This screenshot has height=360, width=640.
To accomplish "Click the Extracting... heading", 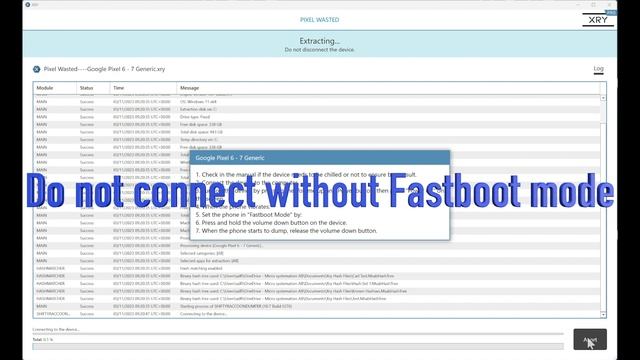I will [320, 41].
